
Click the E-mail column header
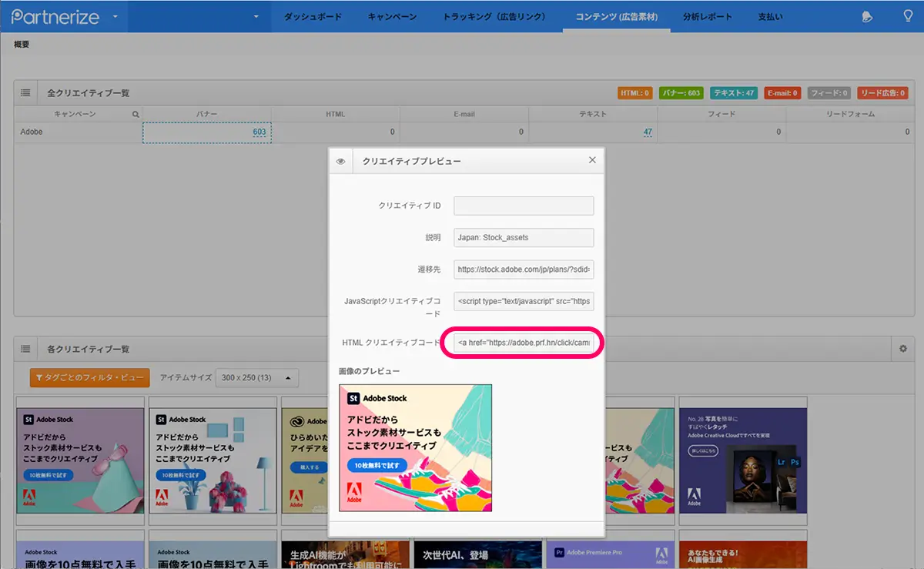coord(464,114)
